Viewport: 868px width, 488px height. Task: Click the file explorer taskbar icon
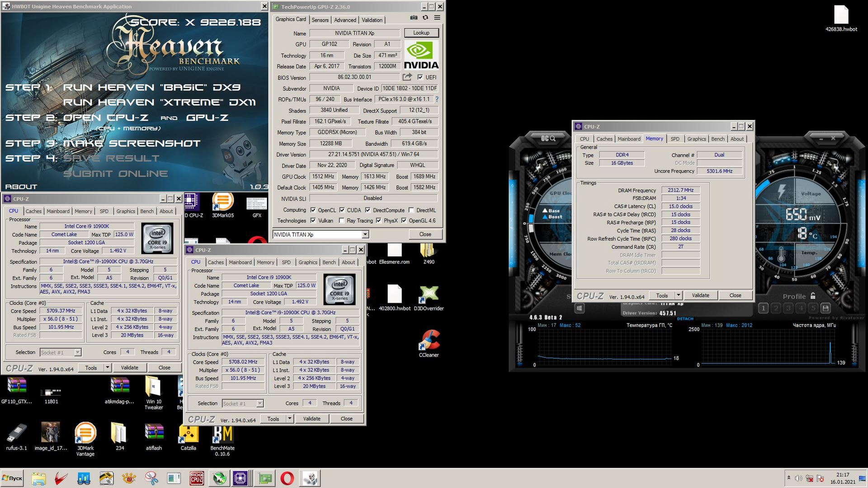[x=38, y=478]
